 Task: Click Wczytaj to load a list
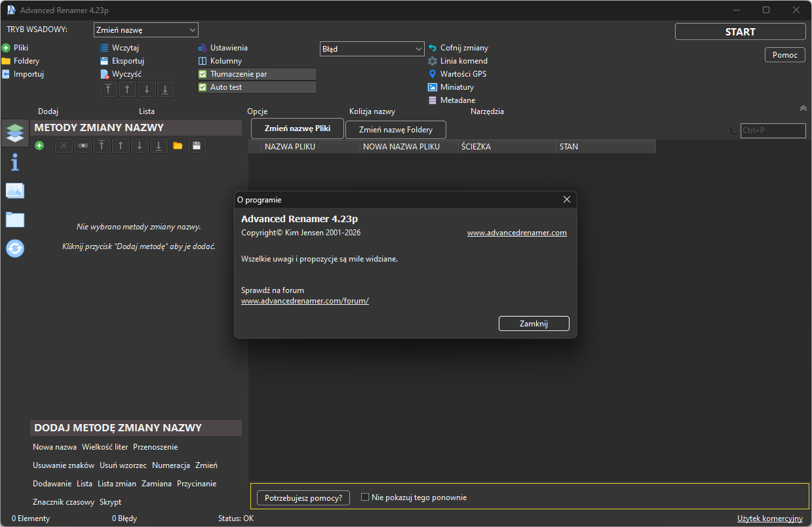click(119, 48)
